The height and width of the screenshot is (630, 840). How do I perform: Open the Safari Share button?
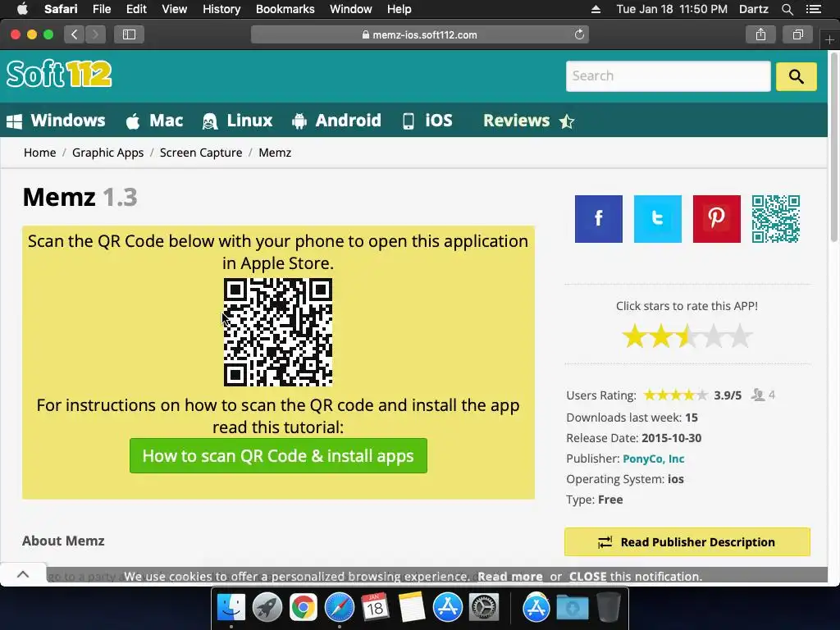760,34
